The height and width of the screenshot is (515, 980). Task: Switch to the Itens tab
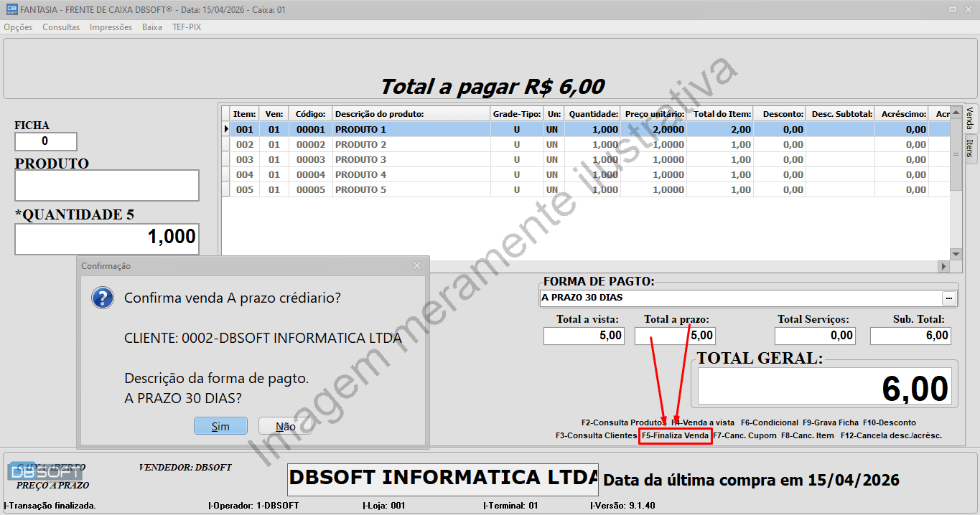tap(970, 146)
